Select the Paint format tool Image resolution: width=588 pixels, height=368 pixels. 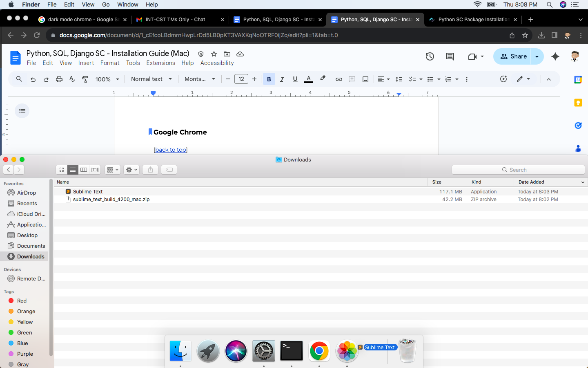pos(85,79)
